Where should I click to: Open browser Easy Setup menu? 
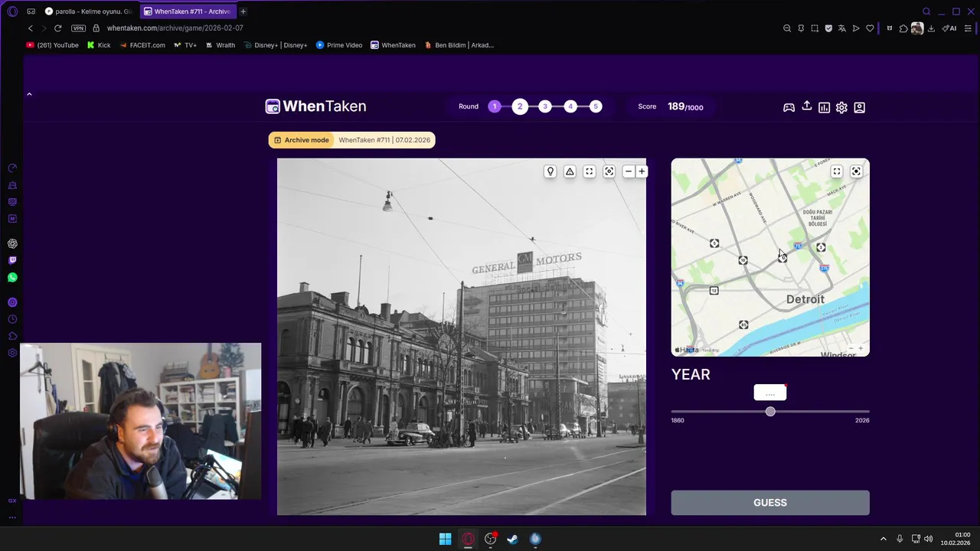(968, 28)
